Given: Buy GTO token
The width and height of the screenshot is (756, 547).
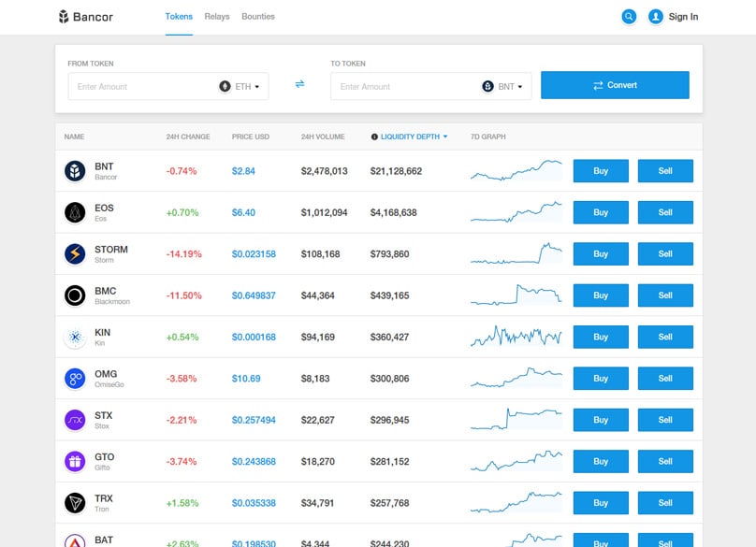Looking at the screenshot, I should click(601, 461).
